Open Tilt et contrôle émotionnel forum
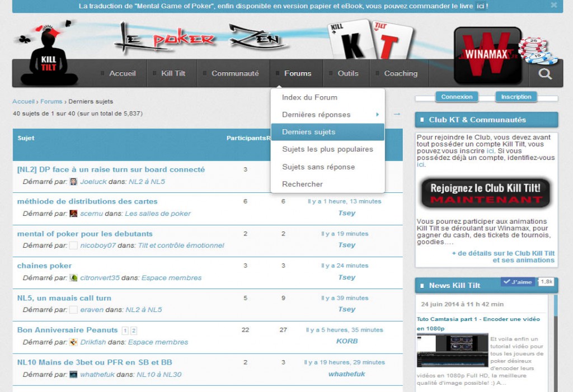Screen dimensions: 573x392 click(x=181, y=245)
